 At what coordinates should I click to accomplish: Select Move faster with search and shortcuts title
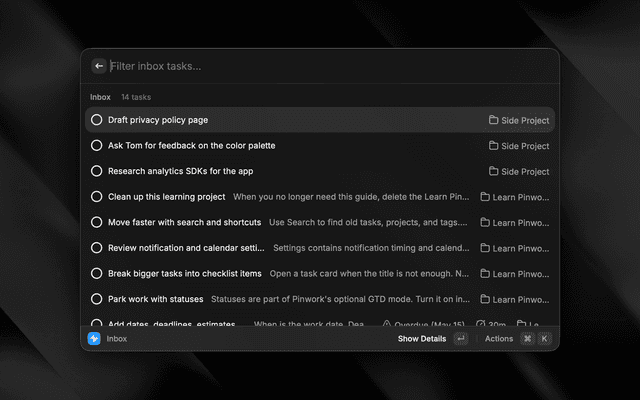pos(184,222)
